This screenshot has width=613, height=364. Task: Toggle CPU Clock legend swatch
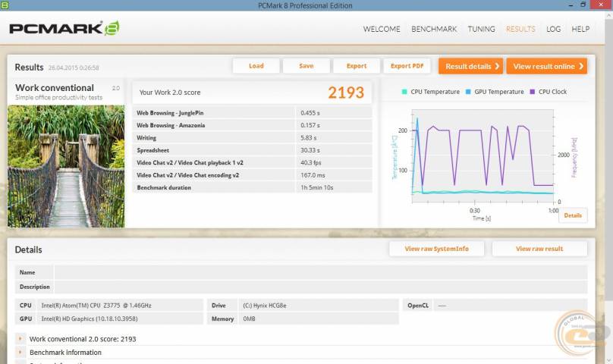(x=532, y=92)
